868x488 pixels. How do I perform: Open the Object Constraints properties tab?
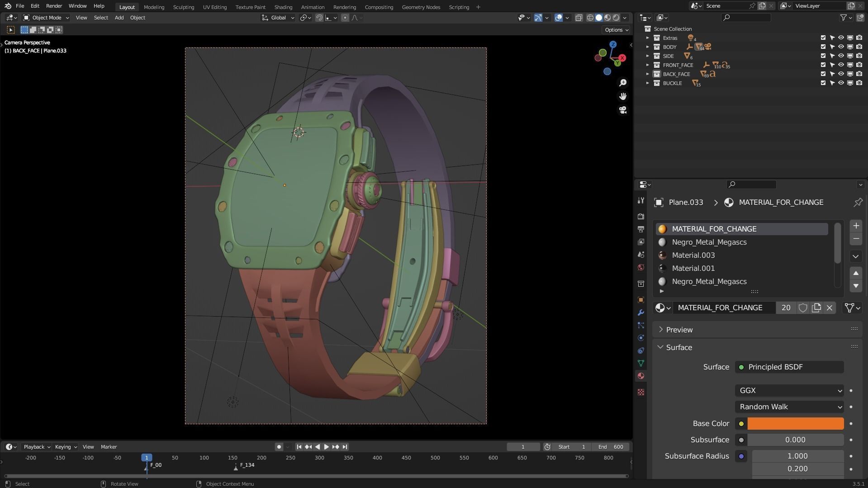[x=640, y=351]
